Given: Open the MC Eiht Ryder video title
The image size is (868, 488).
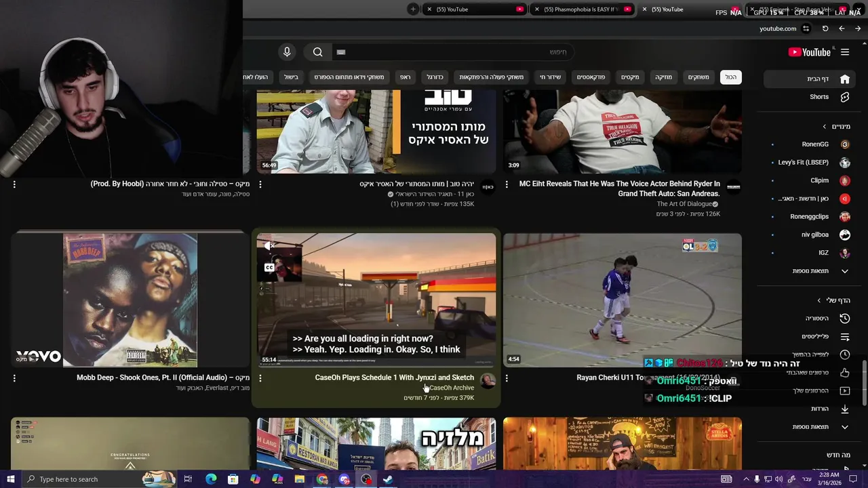Looking at the screenshot, I should tap(620, 188).
